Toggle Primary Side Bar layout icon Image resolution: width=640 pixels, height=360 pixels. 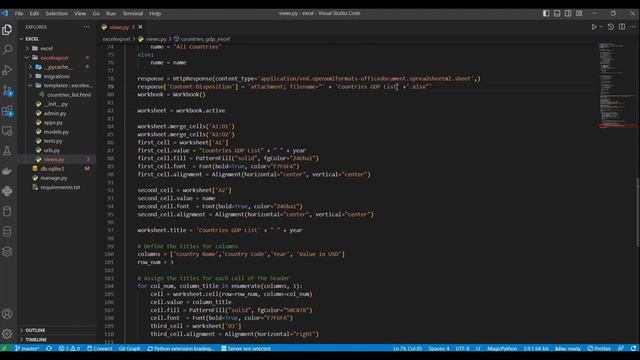click(x=546, y=13)
